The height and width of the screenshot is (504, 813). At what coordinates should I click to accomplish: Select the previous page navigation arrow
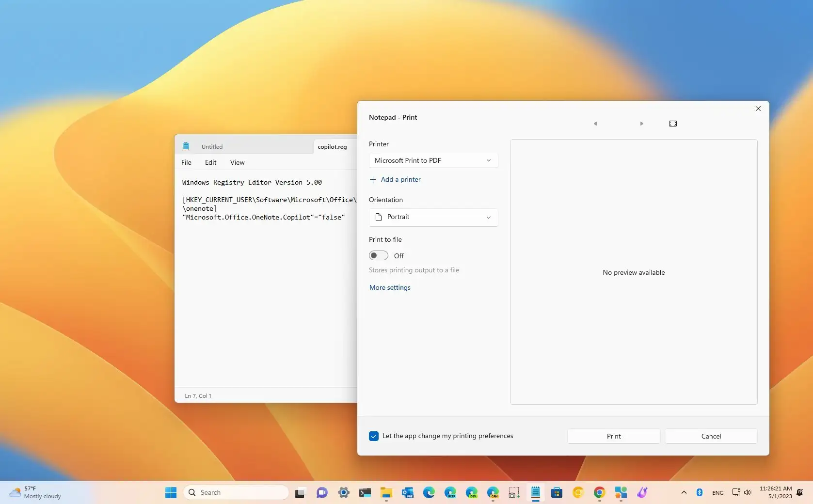tap(595, 124)
